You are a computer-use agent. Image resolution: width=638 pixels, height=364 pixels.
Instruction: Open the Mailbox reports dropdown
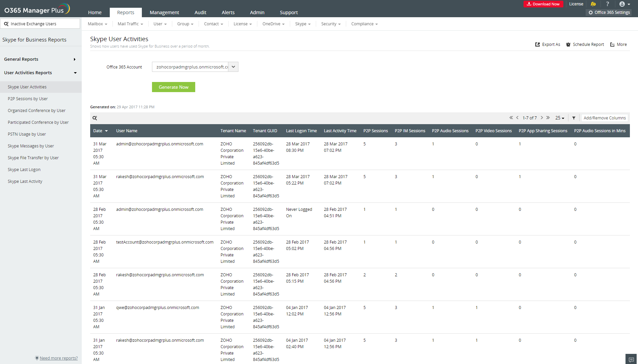click(97, 24)
